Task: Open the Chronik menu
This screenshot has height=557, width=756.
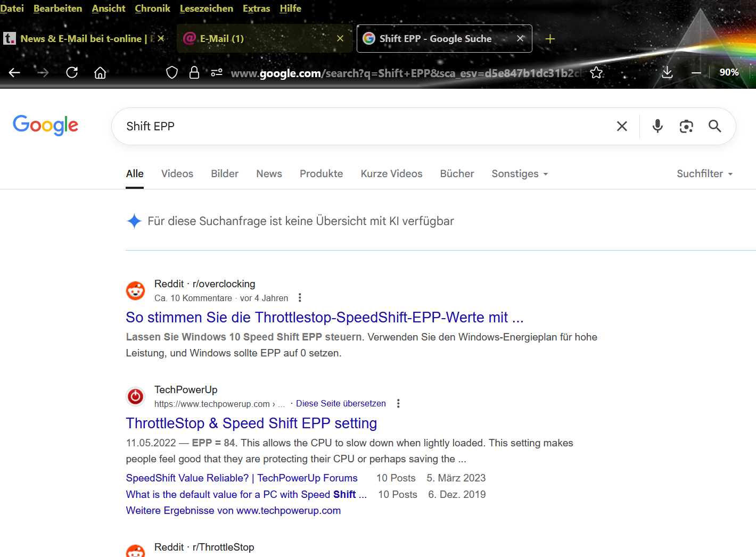Action: tap(152, 9)
